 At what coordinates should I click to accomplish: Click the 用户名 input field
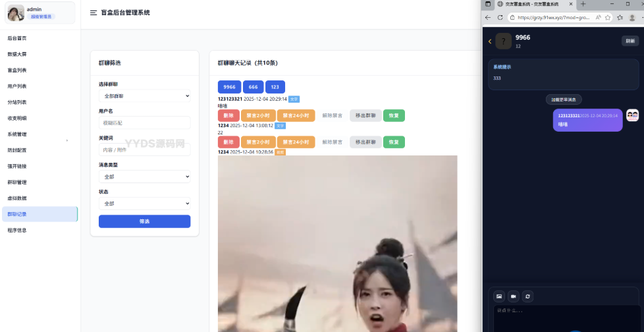144,123
